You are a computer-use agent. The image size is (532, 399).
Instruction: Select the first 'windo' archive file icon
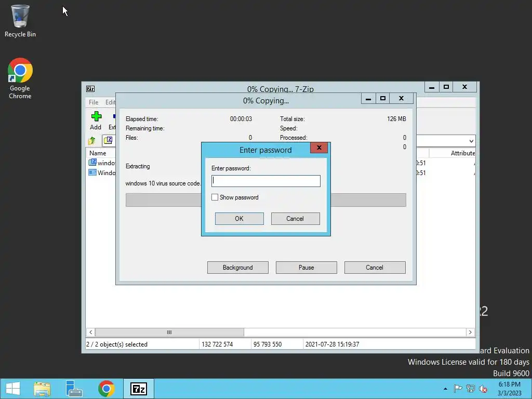92,162
